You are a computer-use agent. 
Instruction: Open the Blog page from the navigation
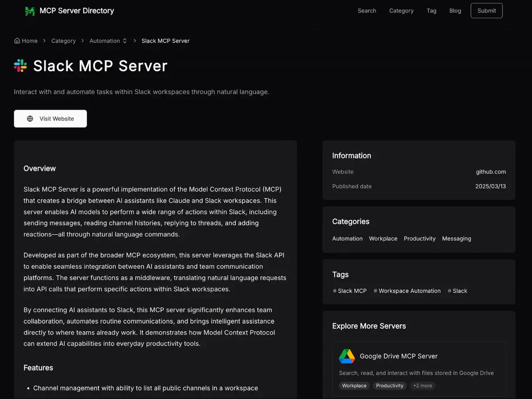click(x=455, y=10)
